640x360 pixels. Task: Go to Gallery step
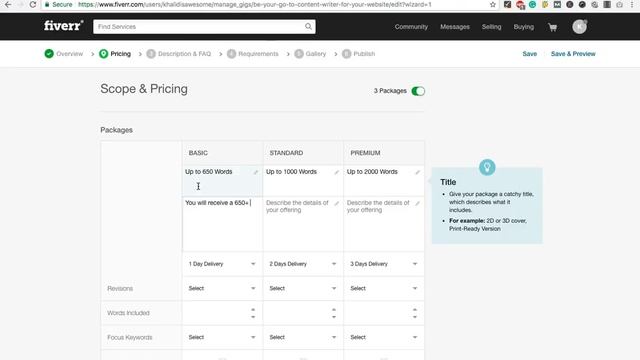click(316, 54)
